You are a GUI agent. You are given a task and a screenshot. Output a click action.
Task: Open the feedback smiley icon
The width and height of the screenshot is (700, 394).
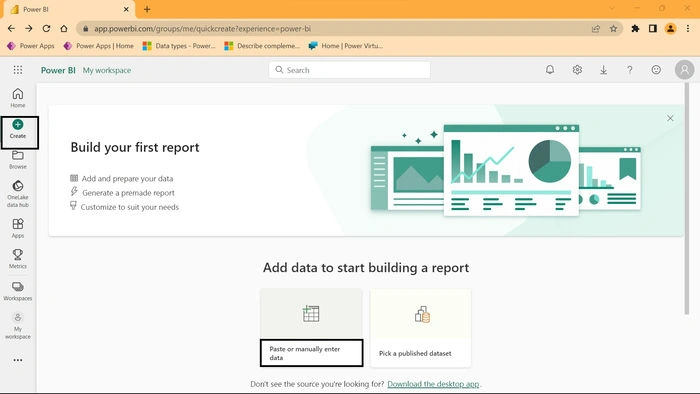point(656,70)
